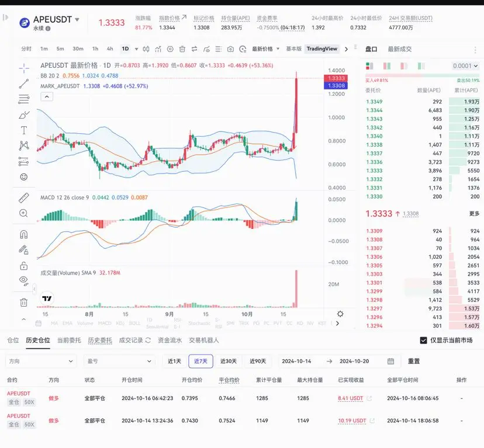The width and height of the screenshot is (484, 448).
Task: Select the ruler measure tool
Action: [x=24, y=198]
